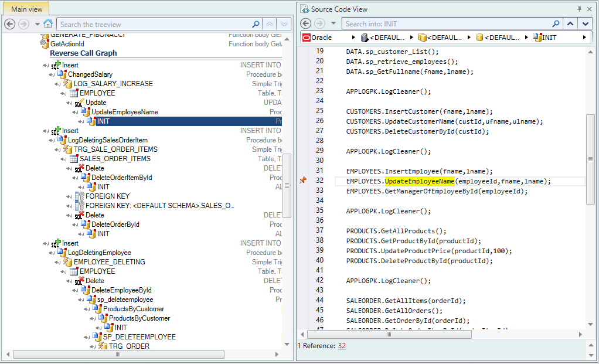
Task: Expand the arrow after Oracle breadcrumb
Action: point(353,38)
